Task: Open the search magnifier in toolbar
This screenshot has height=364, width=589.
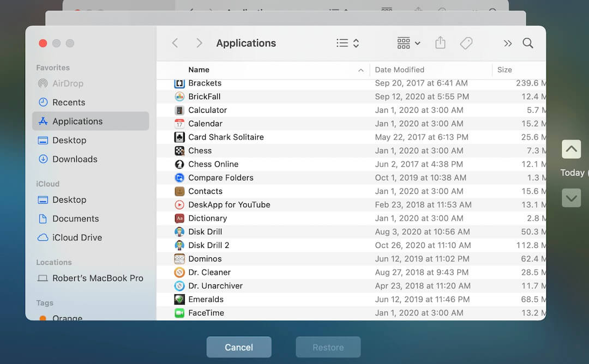Action: [528, 43]
